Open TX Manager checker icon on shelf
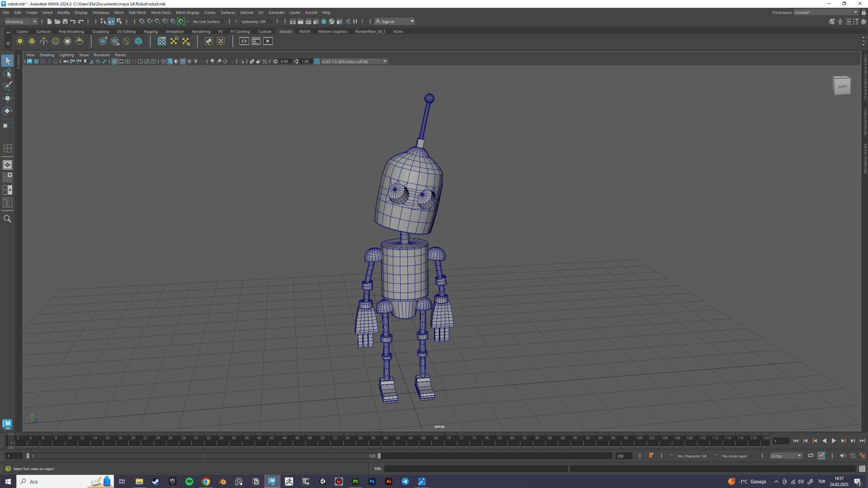 pos(162,41)
